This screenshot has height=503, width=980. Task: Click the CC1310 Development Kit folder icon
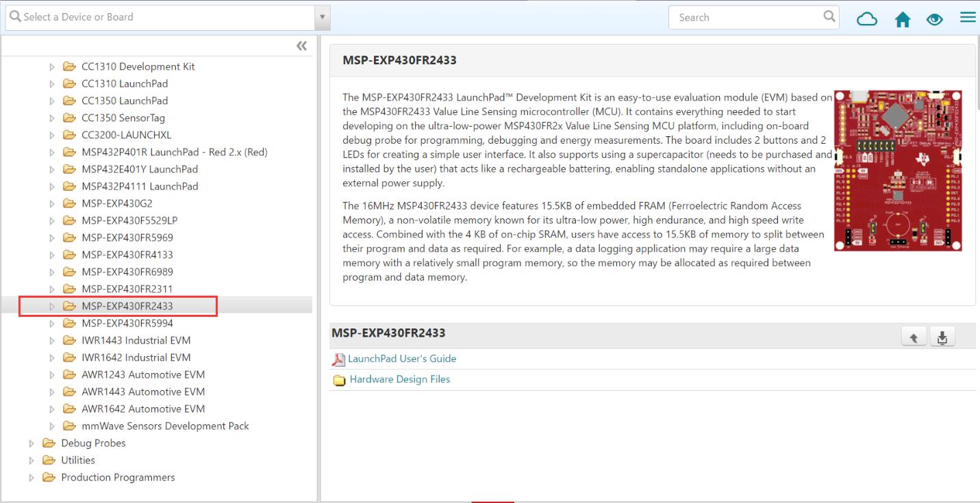pyautogui.click(x=69, y=66)
